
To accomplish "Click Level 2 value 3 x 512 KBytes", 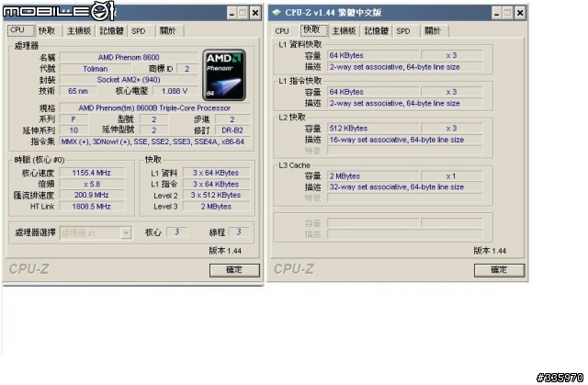I will pos(216,195).
